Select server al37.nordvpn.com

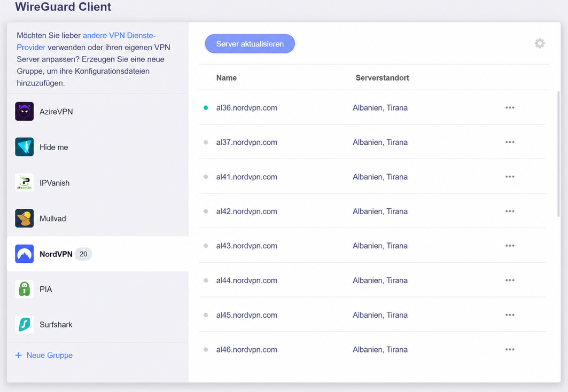pyautogui.click(x=247, y=142)
